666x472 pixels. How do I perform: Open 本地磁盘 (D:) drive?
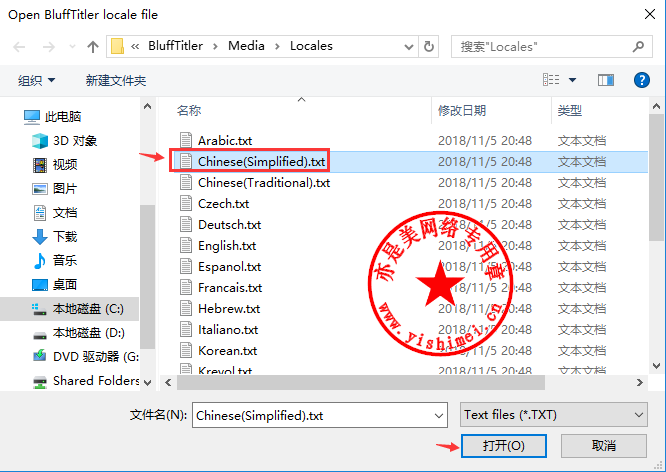coord(79,333)
